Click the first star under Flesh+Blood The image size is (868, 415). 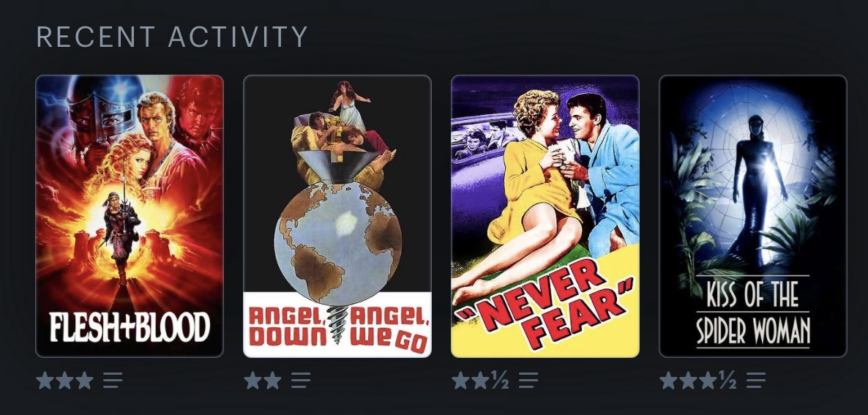[45, 380]
